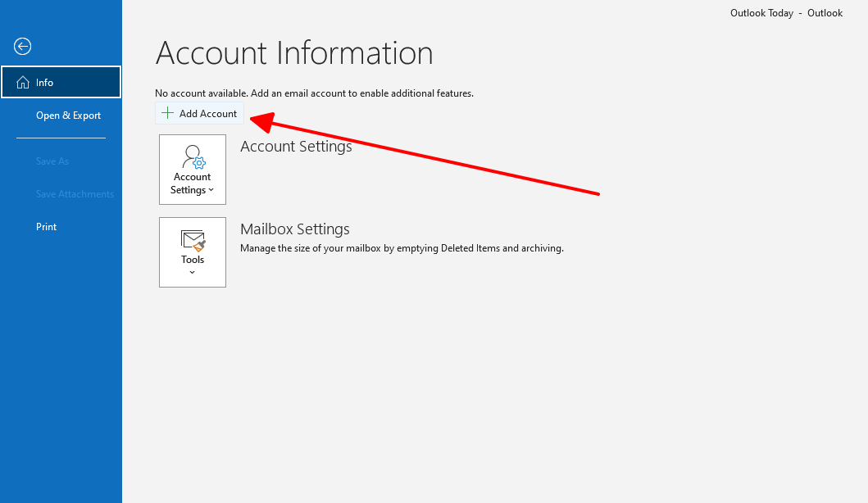Screen dimensions: 868x503
Task: Go to Print in the sidebar
Action: [x=47, y=227]
